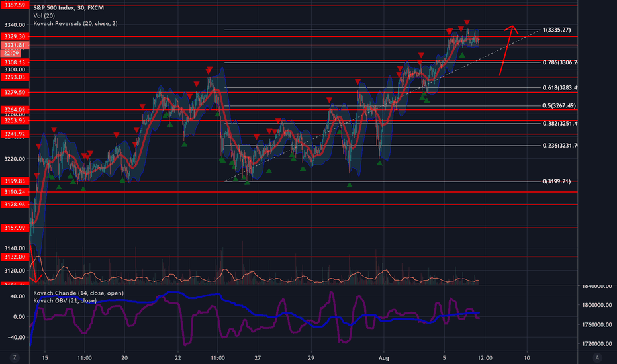
Task: Click the Aug label on time axis
Action: click(x=384, y=357)
